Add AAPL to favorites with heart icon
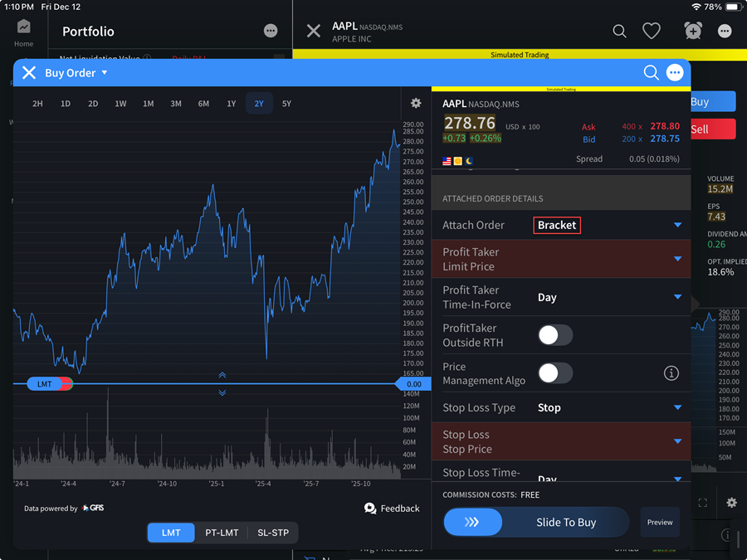The image size is (747, 560). point(652,31)
